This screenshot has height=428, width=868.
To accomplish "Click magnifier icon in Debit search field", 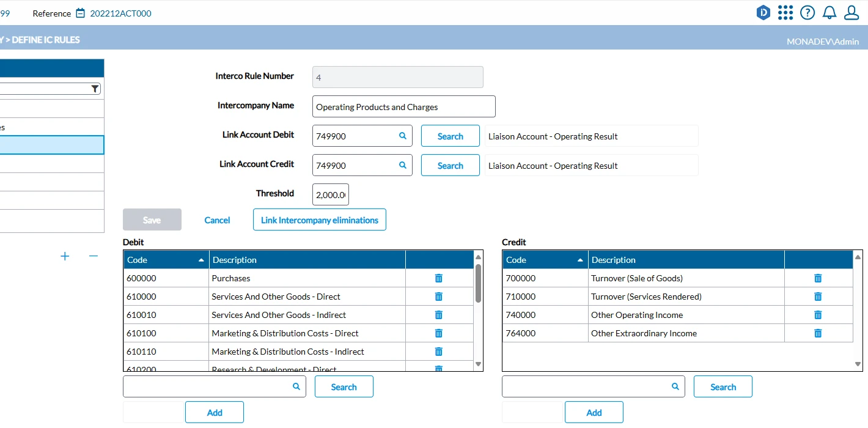I will coord(296,386).
